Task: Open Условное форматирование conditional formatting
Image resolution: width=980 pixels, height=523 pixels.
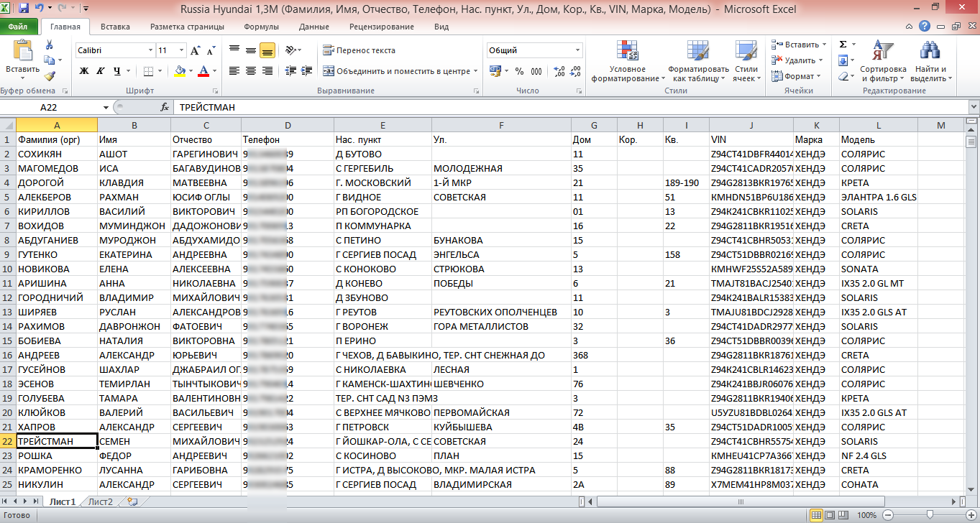Action: coord(628,62)
